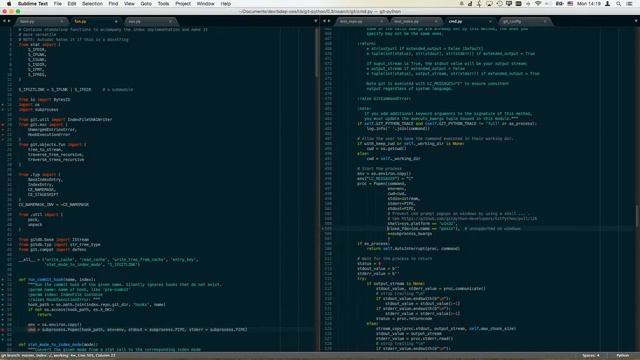The height and width of the screenshot is (360, 640).
Task: Change syntax via Python in status bar
Action: pyautogui.click(x=622, y=356)
